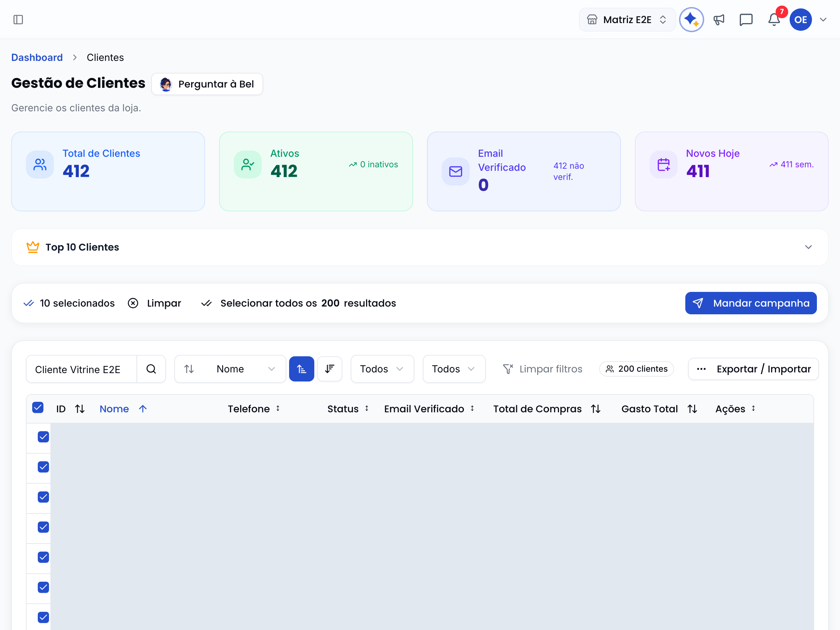
Task: Select descending sort order button
Action: (x=330, y=369)
